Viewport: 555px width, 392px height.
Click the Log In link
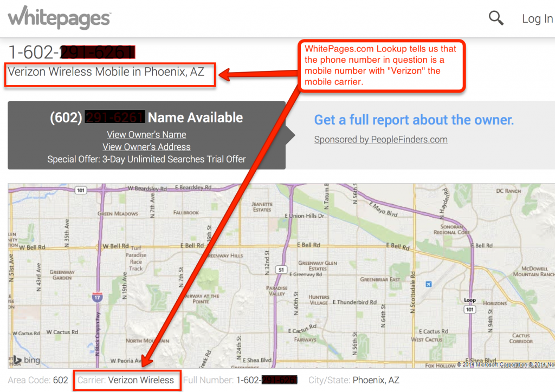click(x=537, y=19)
